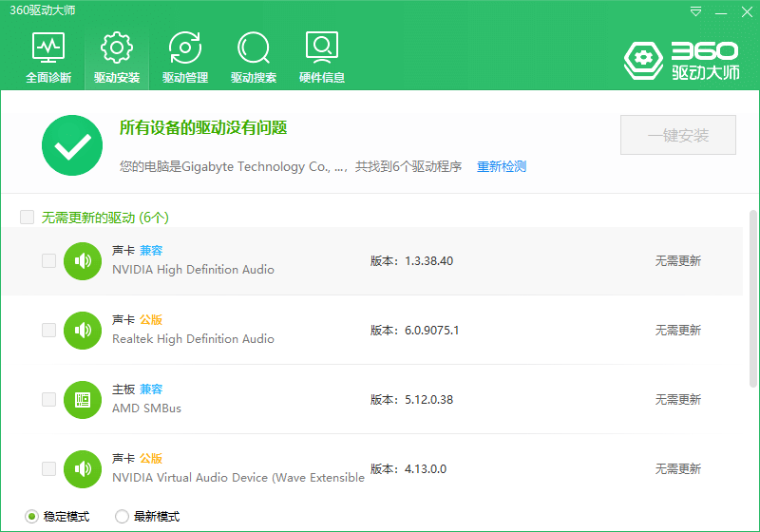Go to the 驱动搜索 driver search tab
The image size is (760, 532).
(x=254, y=58)
